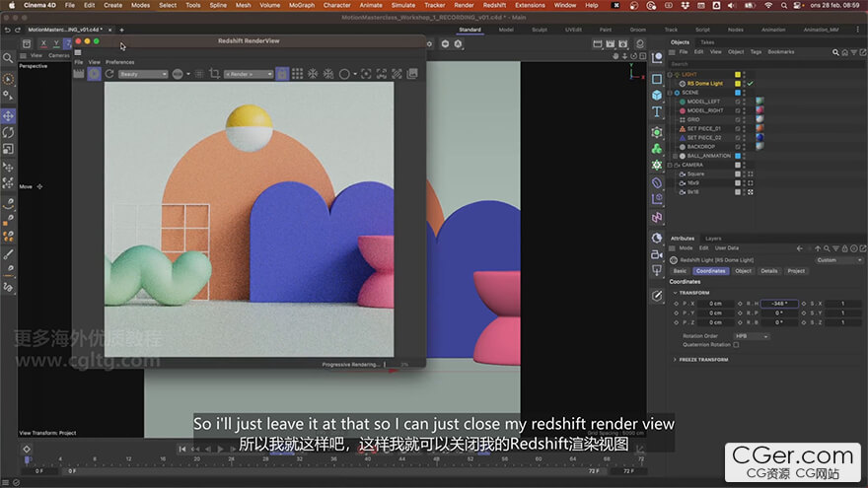Open the Basic tab in Attributes
The height and width of the screenshot is (488, 868).
(680, 271)
